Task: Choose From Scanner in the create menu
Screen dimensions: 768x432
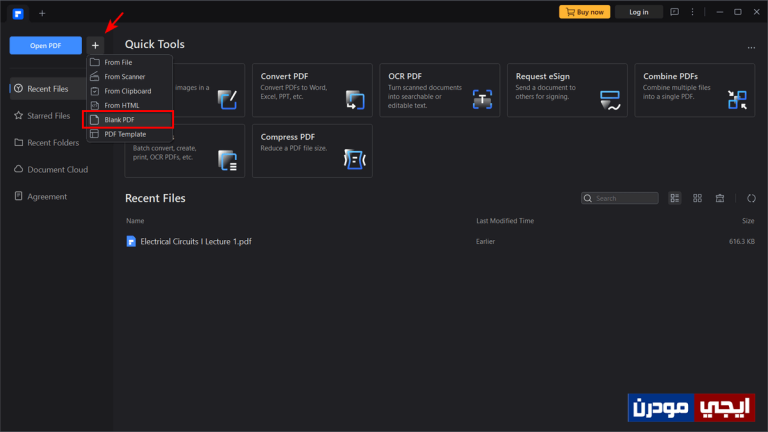Action: click(129, 76)
